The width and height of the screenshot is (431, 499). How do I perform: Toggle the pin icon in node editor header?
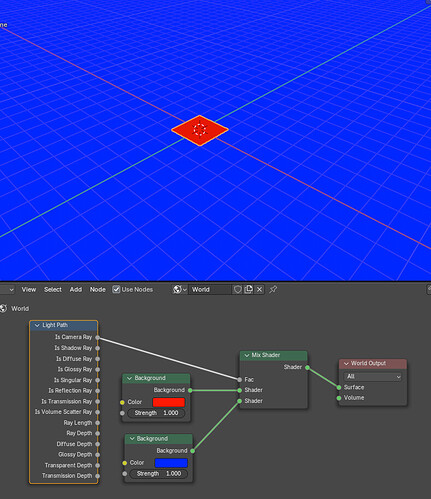(x=273, y=289)
